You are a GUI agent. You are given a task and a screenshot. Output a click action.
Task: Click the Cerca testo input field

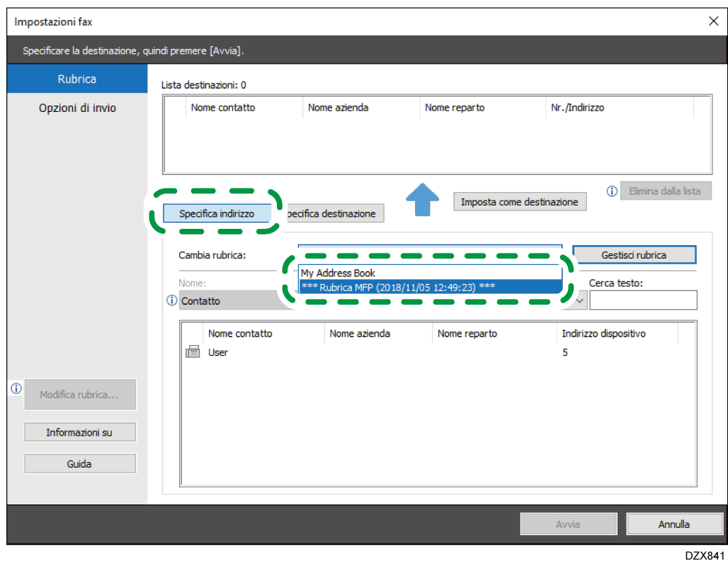coord(644,300)
